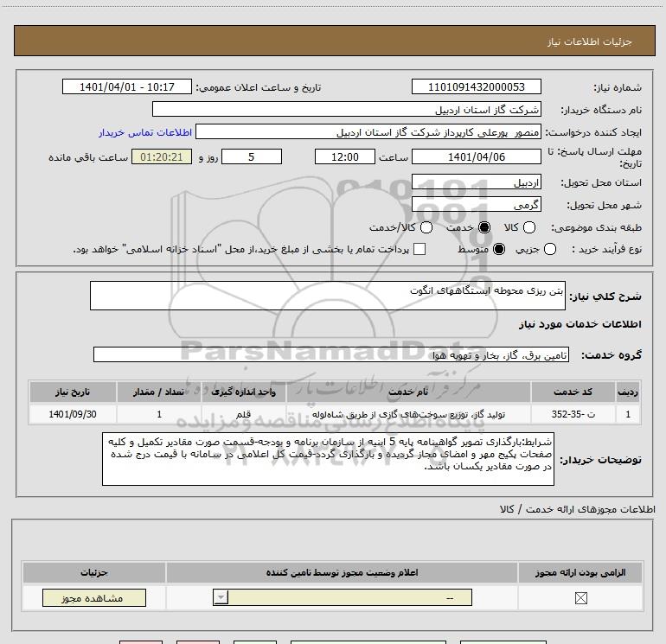Click the buyer notes شرایط textarea
This screenshot has width=666, height=644.
coord(328,459)
